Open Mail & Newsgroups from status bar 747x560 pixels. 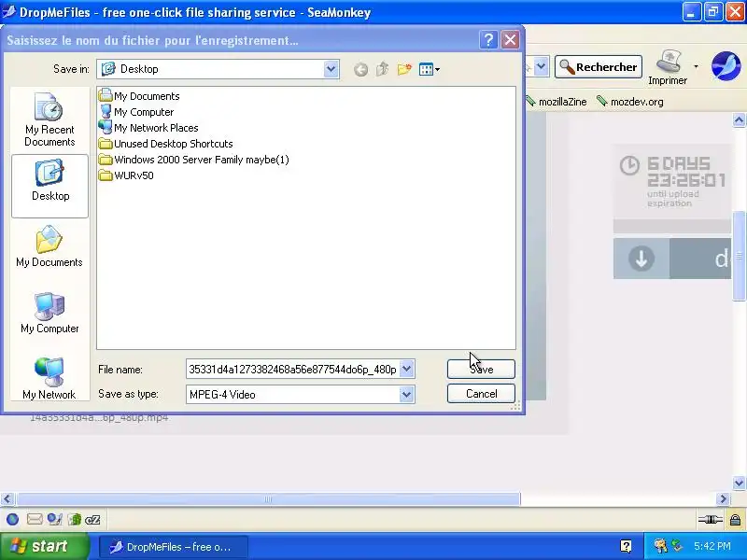35,520
